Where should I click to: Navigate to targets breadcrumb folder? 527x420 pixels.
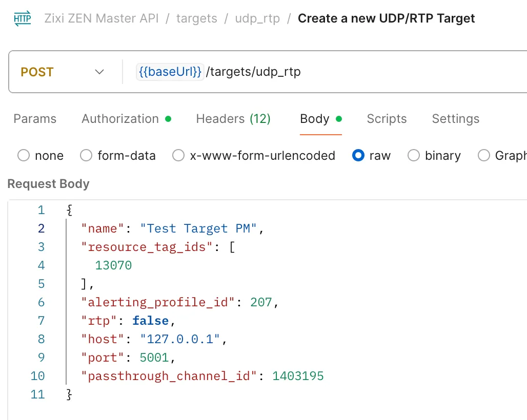point(197,18)
